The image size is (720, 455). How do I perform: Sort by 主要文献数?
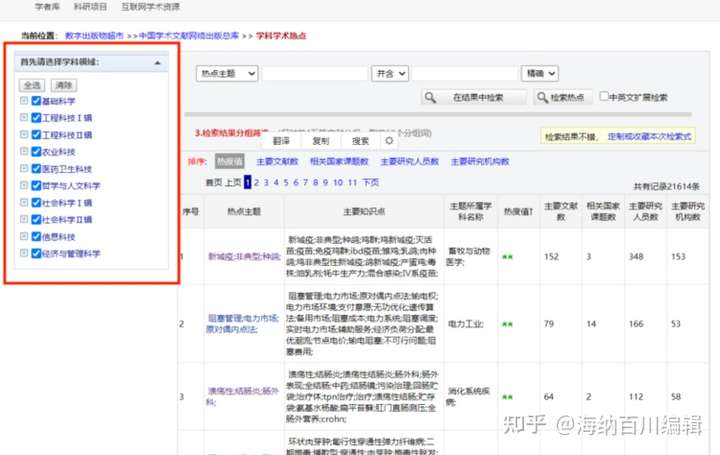tap(277, 161)
